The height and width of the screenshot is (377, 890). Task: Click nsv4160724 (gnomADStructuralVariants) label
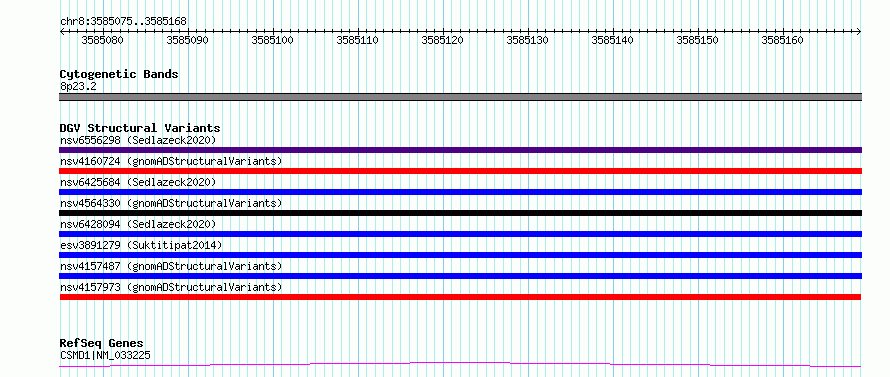click(171, 161)
